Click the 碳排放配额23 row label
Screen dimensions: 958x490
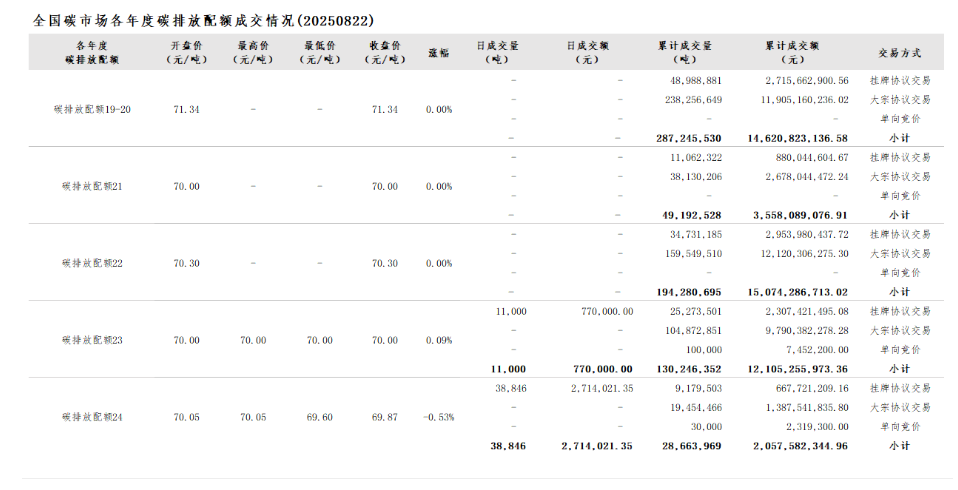[x=92, y=340]
